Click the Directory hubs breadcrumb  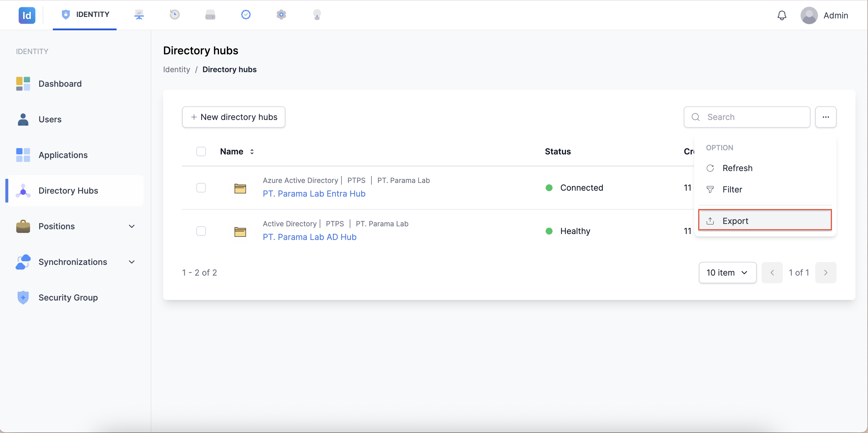230,69
